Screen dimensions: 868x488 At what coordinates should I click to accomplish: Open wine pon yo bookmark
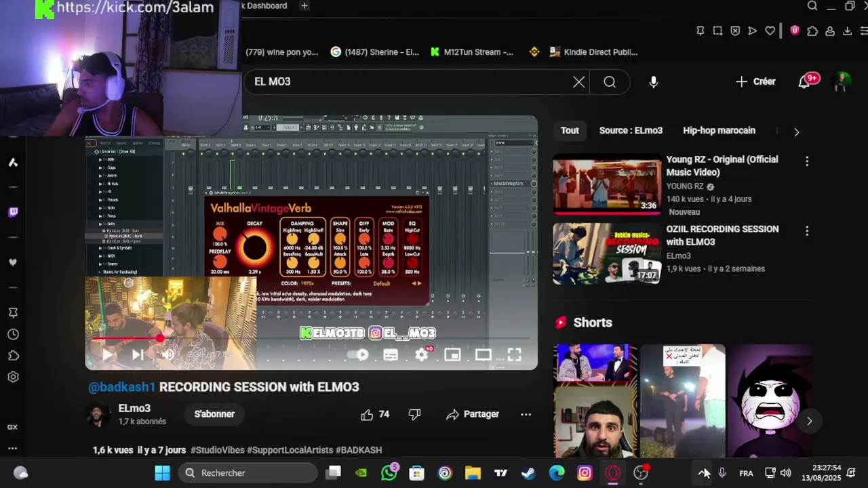point(281,52)
